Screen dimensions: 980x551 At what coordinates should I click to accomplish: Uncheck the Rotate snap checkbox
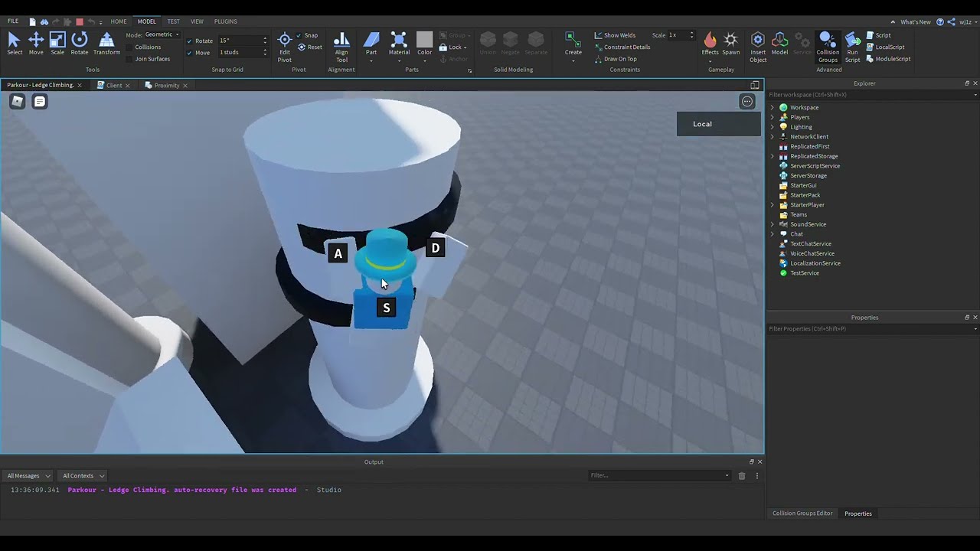point(190,41)
